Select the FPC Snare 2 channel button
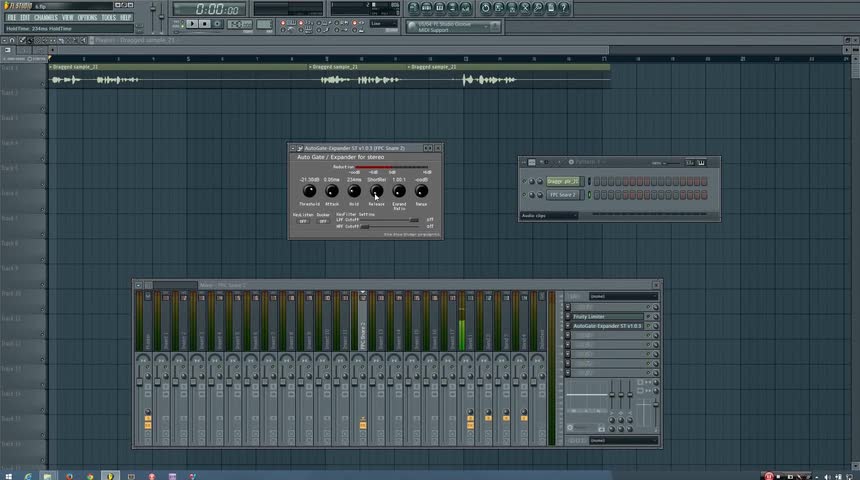The height and width of the screenshot is (480, 860). pos(563,195)
